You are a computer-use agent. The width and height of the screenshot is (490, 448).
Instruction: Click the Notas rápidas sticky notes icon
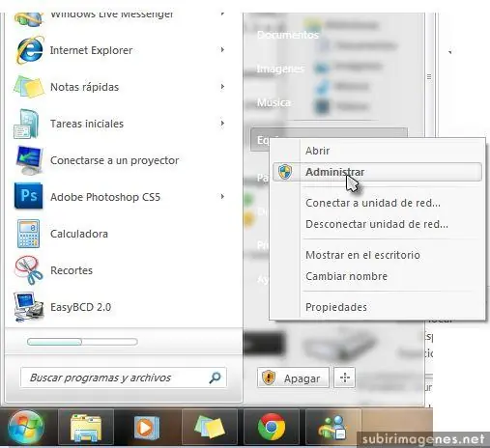[29, 87]
